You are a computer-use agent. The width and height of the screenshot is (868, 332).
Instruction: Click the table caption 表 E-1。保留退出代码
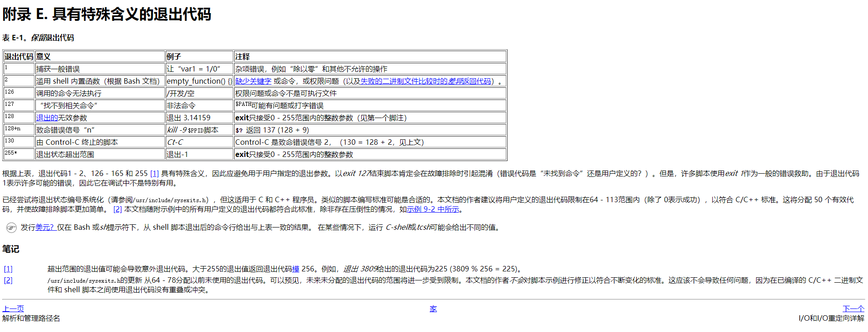[38, 38]
